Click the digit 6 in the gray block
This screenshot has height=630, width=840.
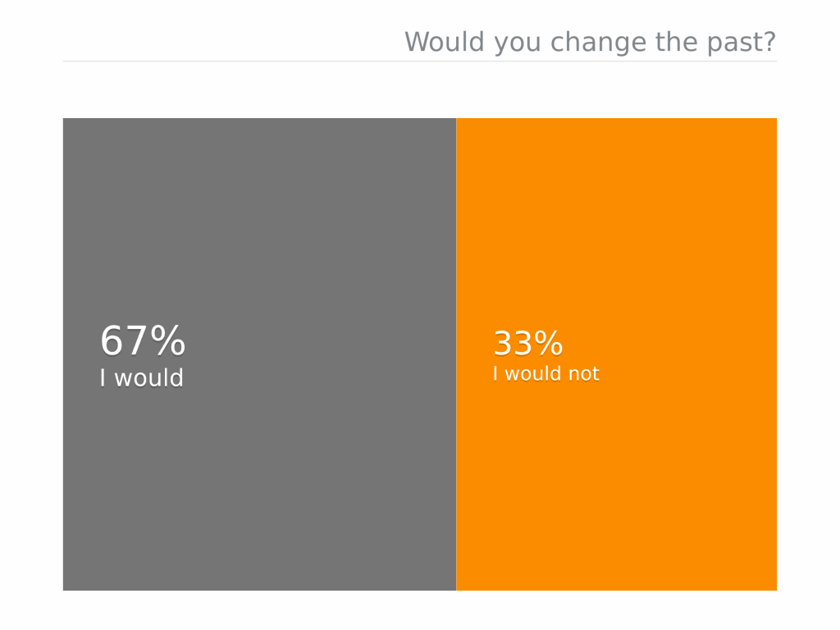(x=112, y=340)
